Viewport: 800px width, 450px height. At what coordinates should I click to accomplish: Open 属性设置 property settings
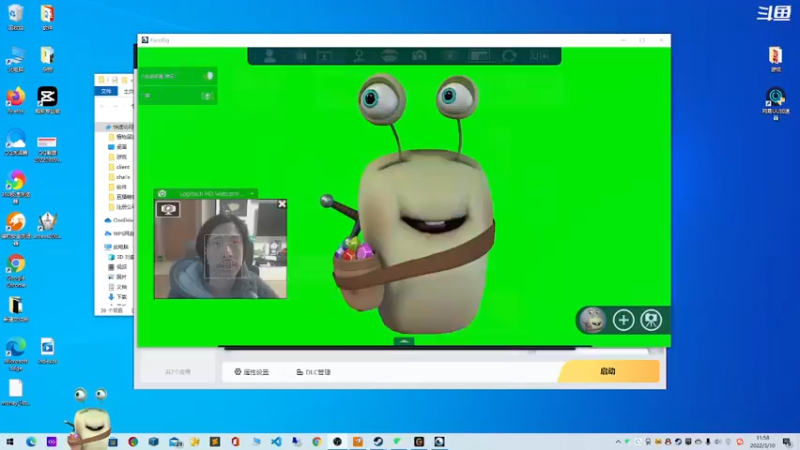(x=252, y=372)
